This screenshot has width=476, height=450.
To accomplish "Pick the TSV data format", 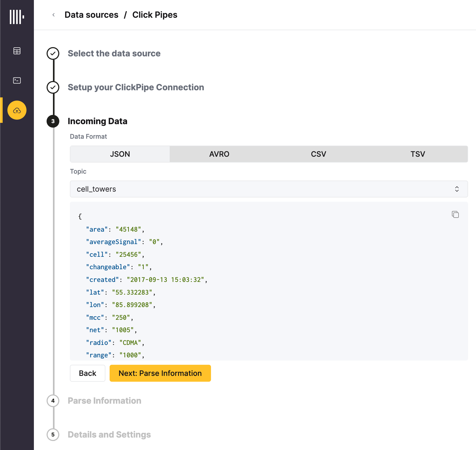I will [x=418, y=154].
